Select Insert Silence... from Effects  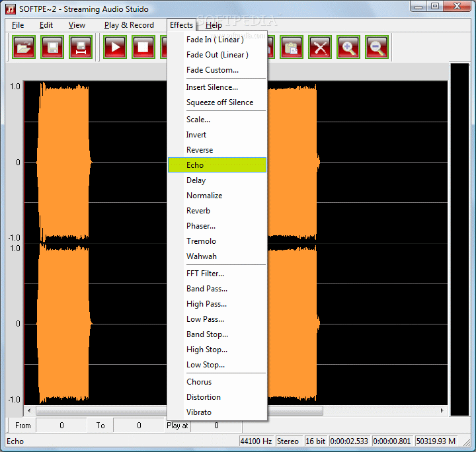(x=217, y=87)
